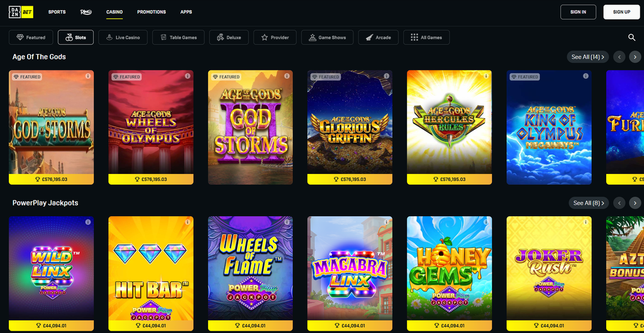The height and width of the screenshot is (333, 644).
Task: See All 8 PowerPlay Jackpots games
Action: [x=589, y=202]
